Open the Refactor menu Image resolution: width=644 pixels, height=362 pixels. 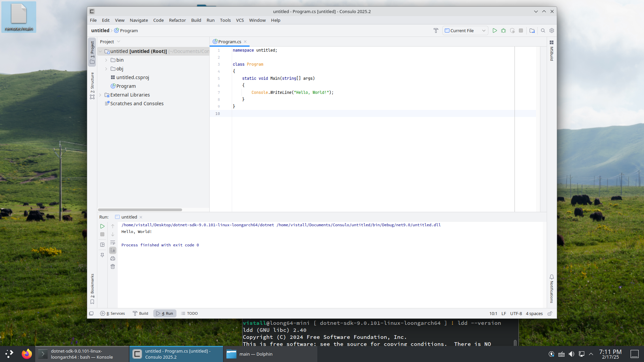177,20
